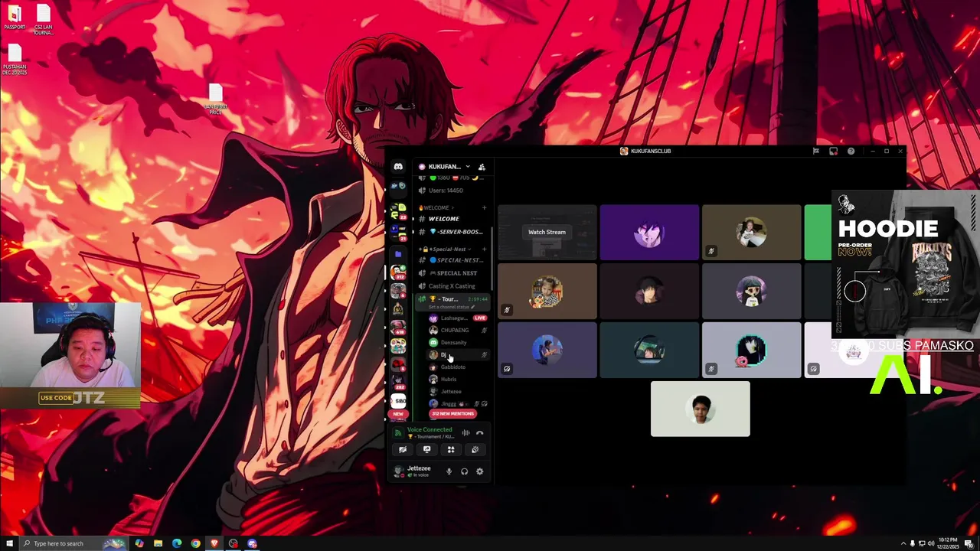The image size is (980, 551).
Task: Click Windows Start button
Action: pos(9,543)
